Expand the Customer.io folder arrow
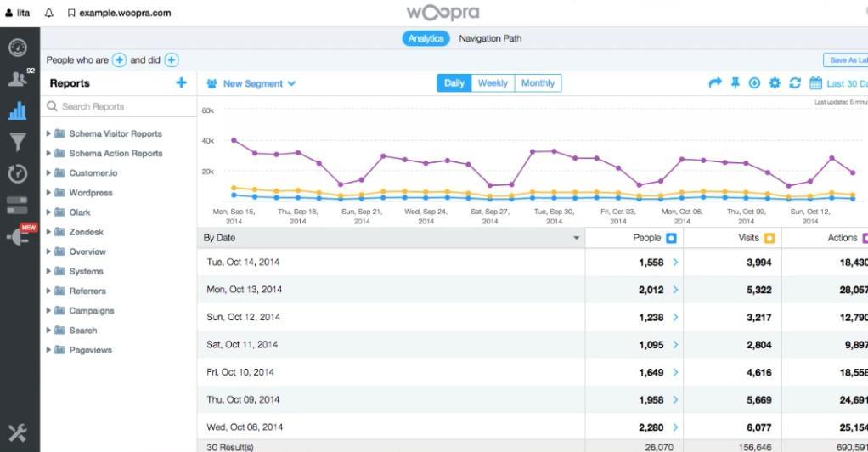868x452 pixels. (x=48, y=172)
